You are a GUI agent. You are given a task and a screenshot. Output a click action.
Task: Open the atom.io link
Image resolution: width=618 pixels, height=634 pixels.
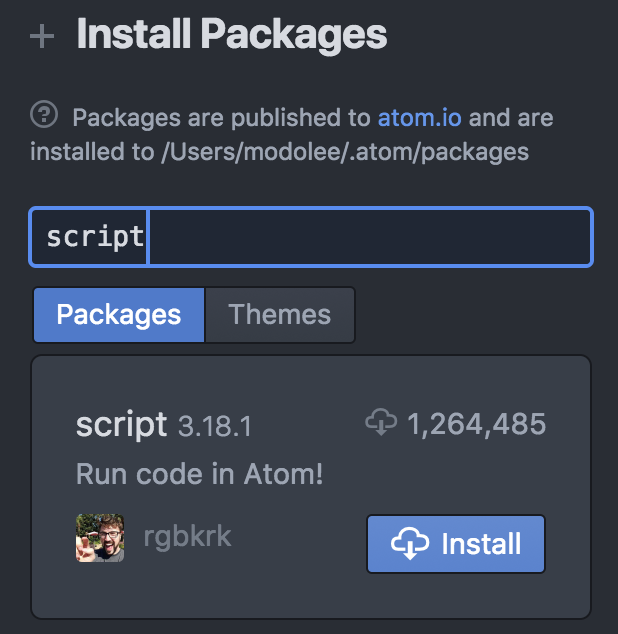(x=419, y=118)
